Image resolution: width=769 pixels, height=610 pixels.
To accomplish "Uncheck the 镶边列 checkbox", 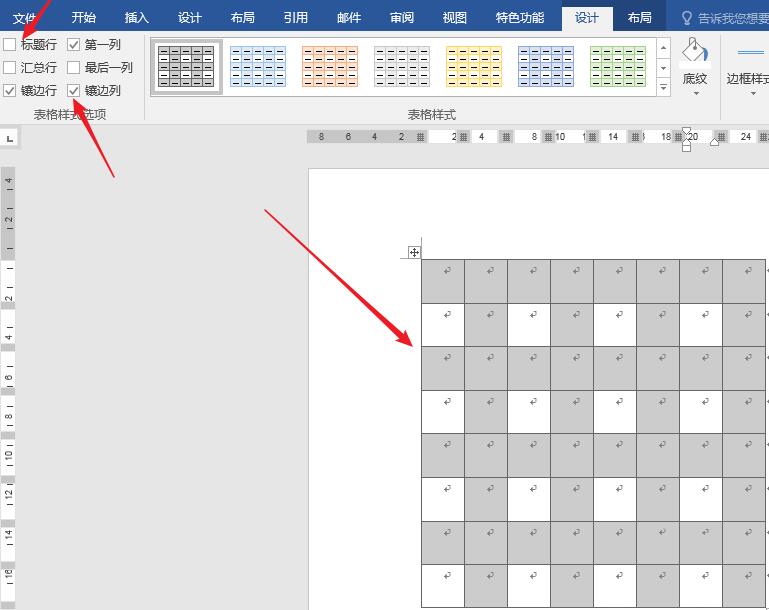I will 73,90.
